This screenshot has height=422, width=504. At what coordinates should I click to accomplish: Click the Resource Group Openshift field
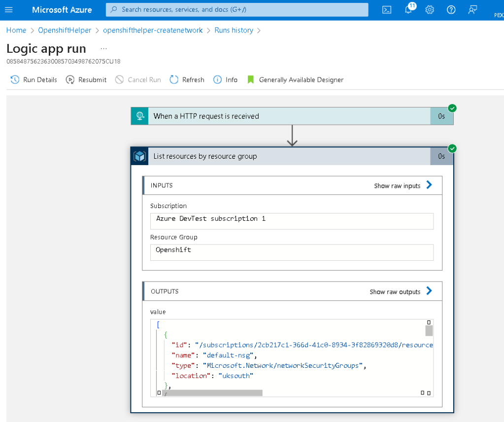click(292, 252)
